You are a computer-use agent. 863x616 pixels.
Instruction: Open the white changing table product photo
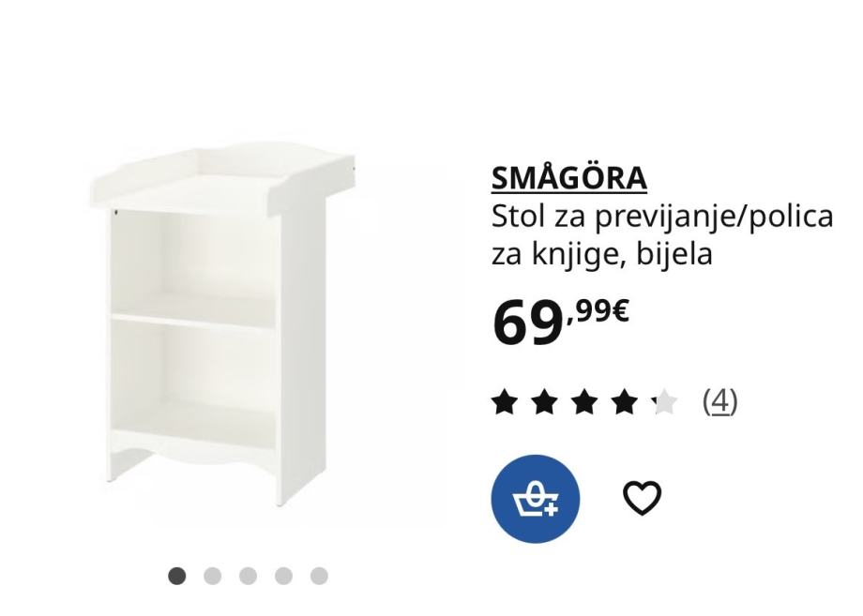coord(221,324)
